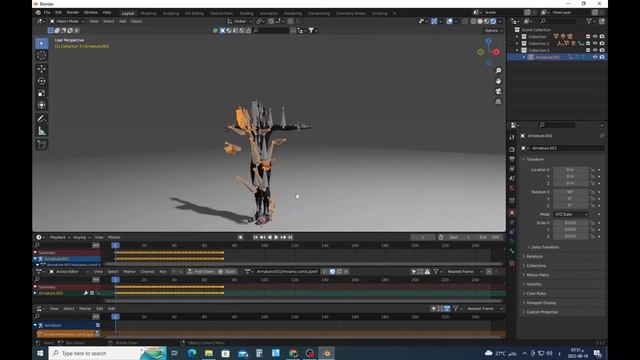Select the Measure tool
The width and height of the screenshot is (640, 360).
tap(42, 131)
